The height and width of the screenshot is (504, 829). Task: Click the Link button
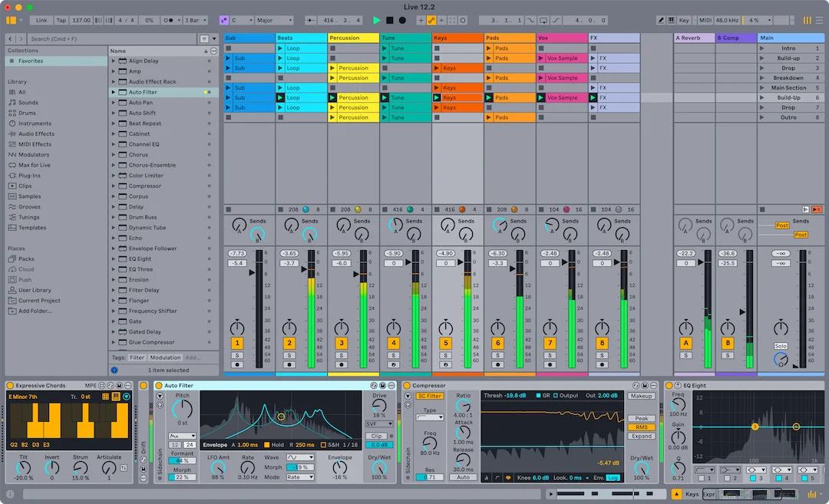coord(41,21)
